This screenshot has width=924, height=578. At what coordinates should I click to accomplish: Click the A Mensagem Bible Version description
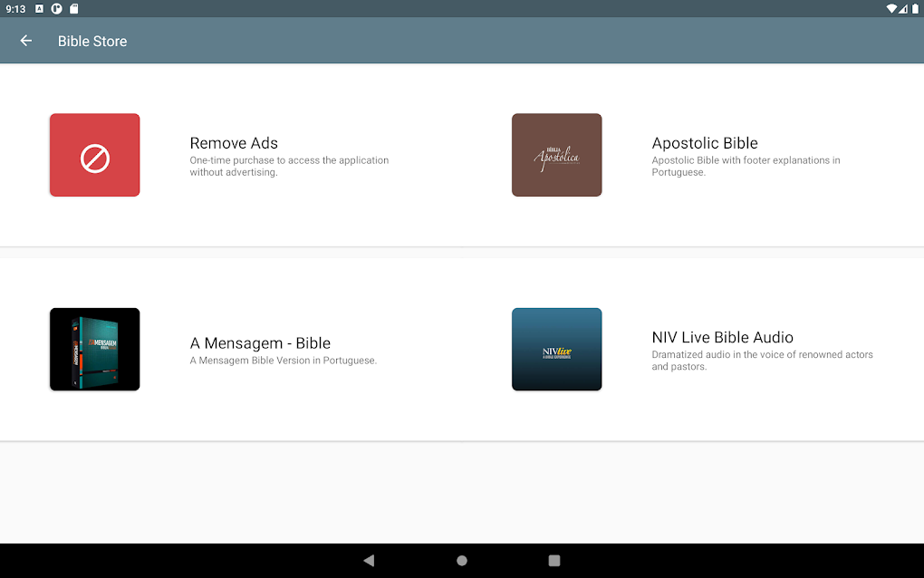pyautogui.click(x=283, y=360)
